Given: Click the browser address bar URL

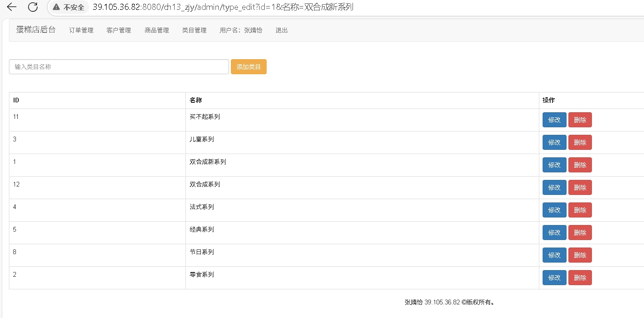Looking at the screenshot, I should coord(223,7).
